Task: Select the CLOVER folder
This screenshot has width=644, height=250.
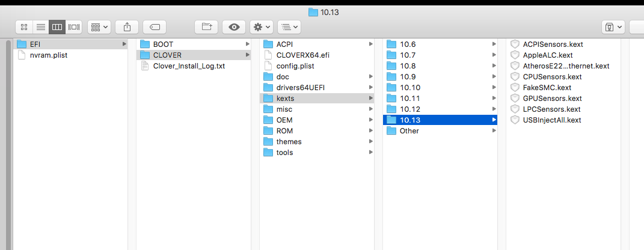Action: [194, 55]
